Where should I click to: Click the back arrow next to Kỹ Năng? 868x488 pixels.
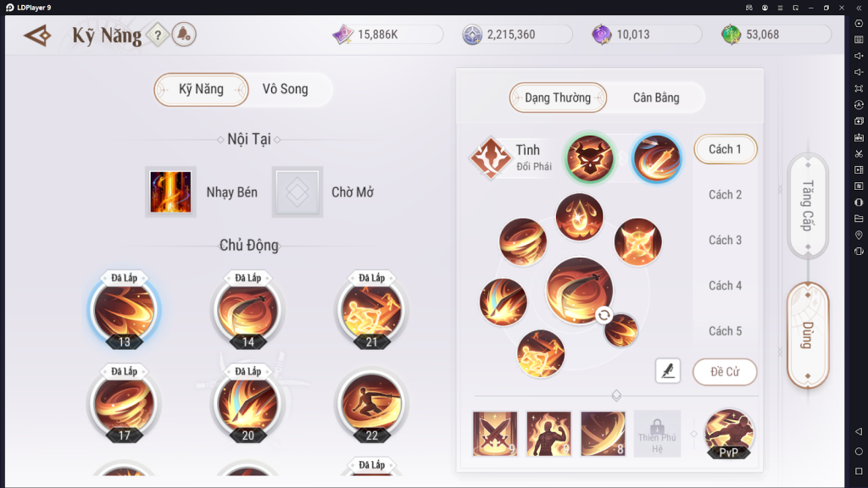37,36
